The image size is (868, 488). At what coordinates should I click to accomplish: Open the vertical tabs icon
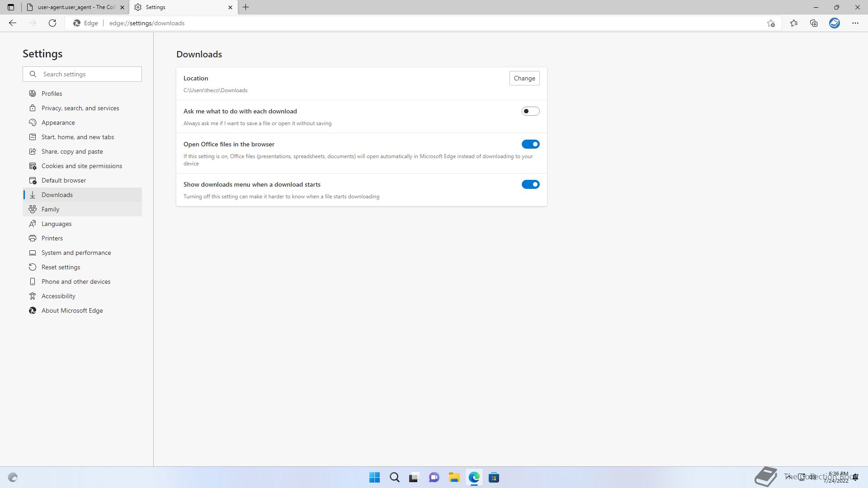point(11,7)
